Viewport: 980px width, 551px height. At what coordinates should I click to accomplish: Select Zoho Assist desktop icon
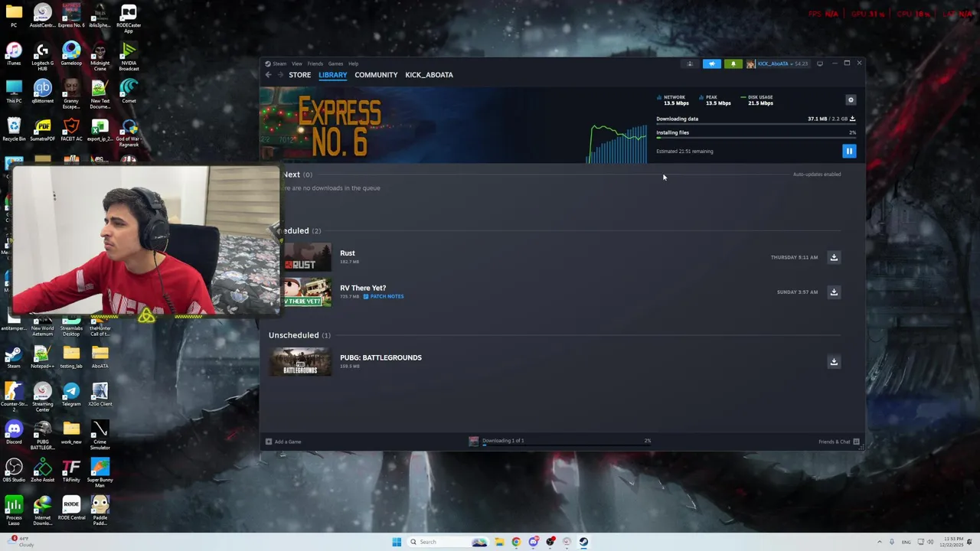pos(42,470)
